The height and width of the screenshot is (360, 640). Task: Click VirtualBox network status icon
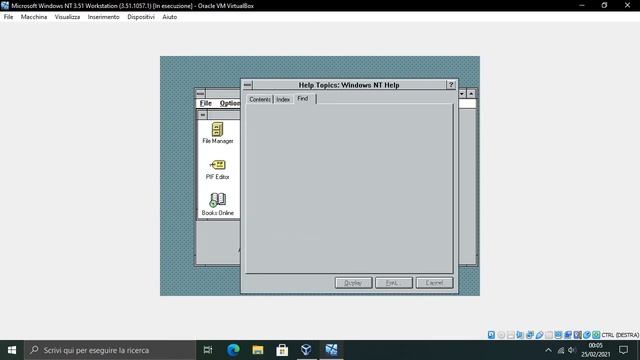[x=530, y=335]
